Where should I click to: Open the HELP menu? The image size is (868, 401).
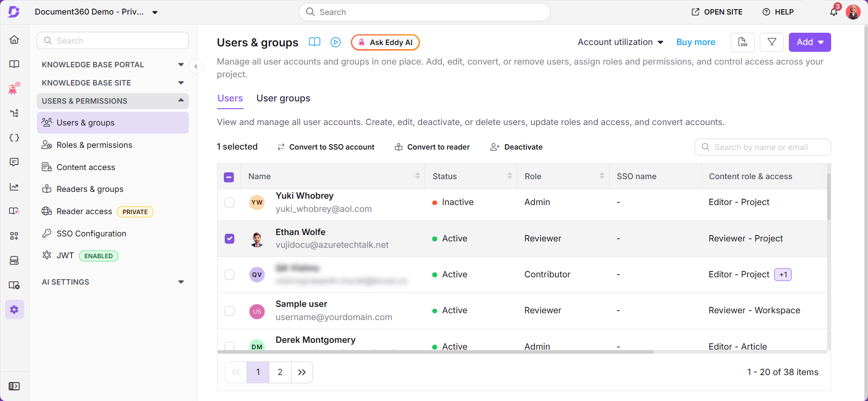click(x=778, y=12)
